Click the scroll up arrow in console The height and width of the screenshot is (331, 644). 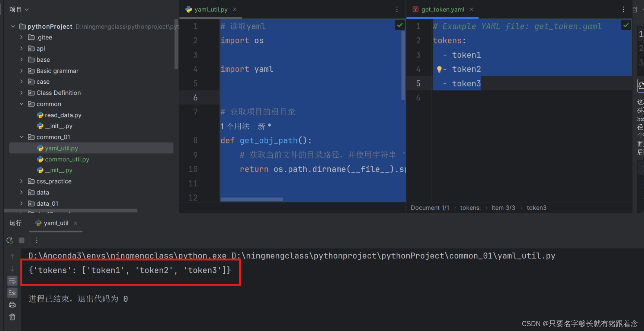point(12,257)
